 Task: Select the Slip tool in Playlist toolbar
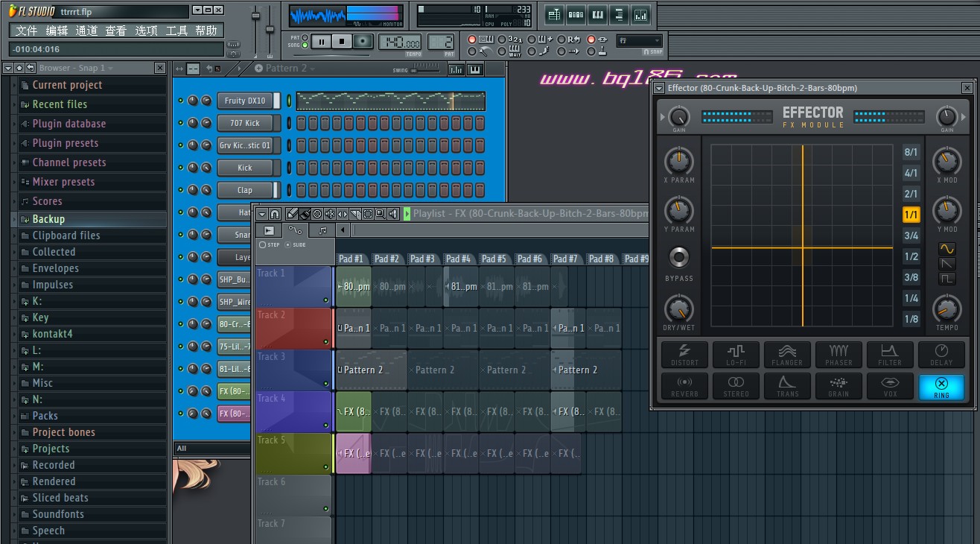tap(343, 214)
